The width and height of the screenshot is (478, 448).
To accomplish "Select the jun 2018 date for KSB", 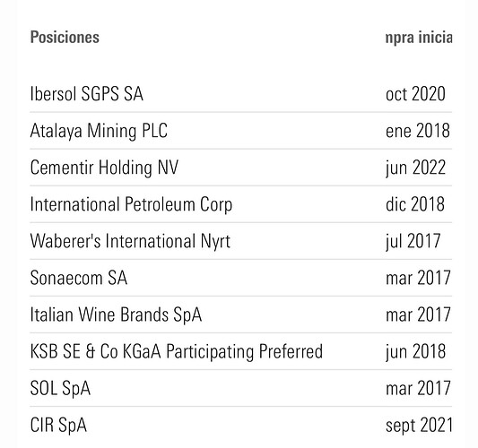I will pyautogui.click(x=415, y=352).
